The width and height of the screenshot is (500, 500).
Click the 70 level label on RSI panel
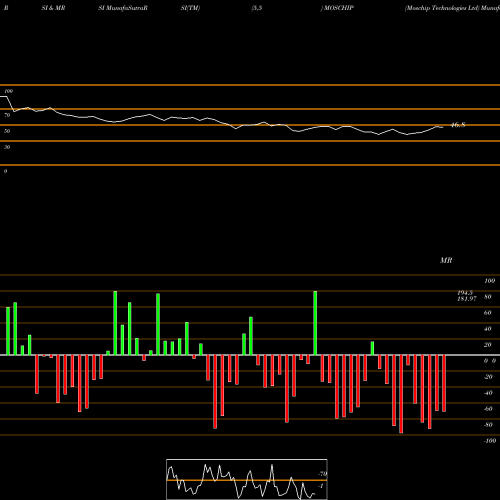[x=7, y=115]
